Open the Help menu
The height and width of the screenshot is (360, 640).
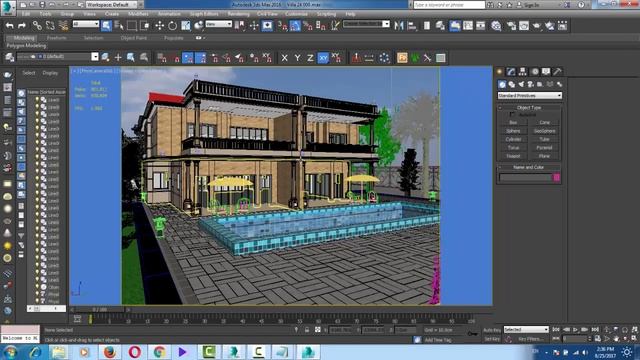(350, 14)
